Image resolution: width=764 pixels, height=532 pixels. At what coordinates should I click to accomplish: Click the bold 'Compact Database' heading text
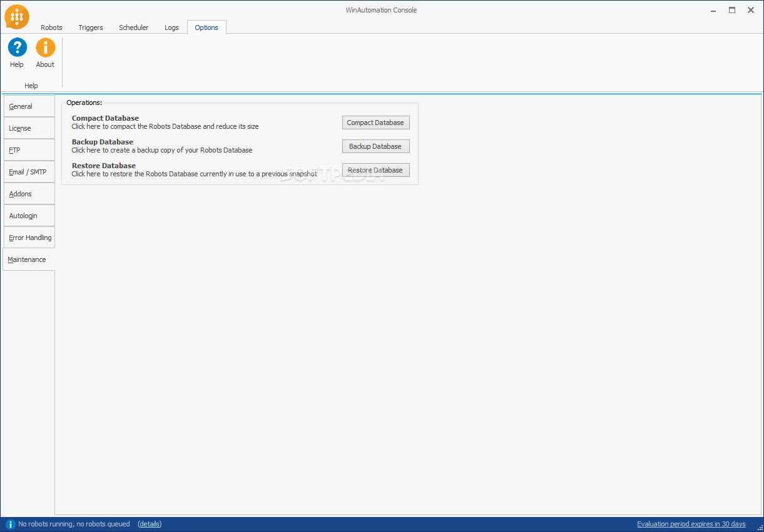[105, 118]
